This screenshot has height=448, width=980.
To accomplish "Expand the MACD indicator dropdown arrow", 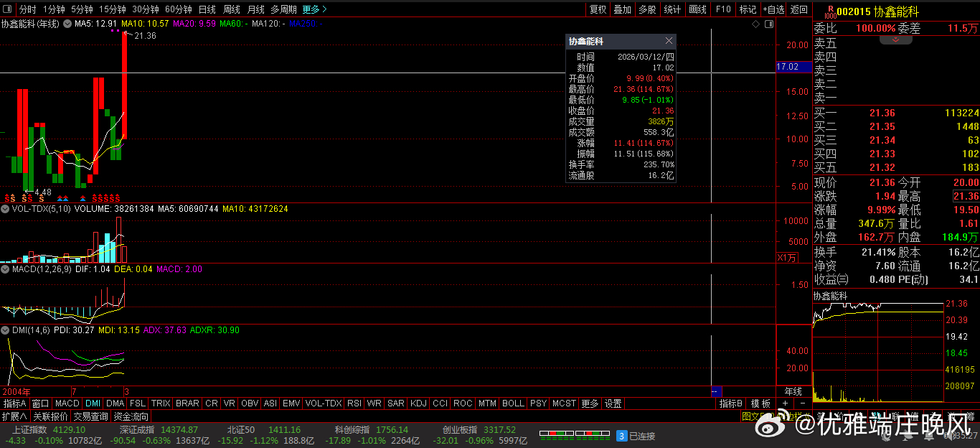I will pos(6,269).
